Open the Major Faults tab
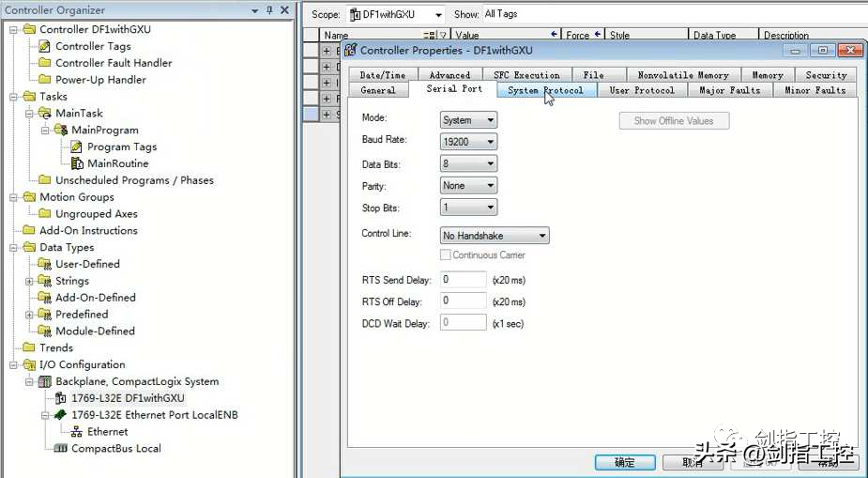The height and width of the screenshot is (478, 868). click(729, 90)
